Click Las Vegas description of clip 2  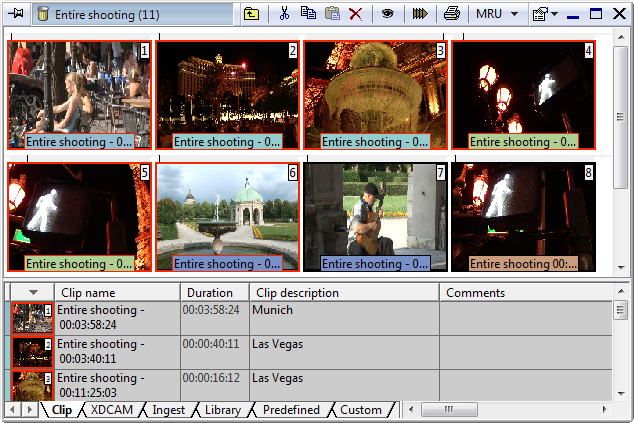point(344,352)
